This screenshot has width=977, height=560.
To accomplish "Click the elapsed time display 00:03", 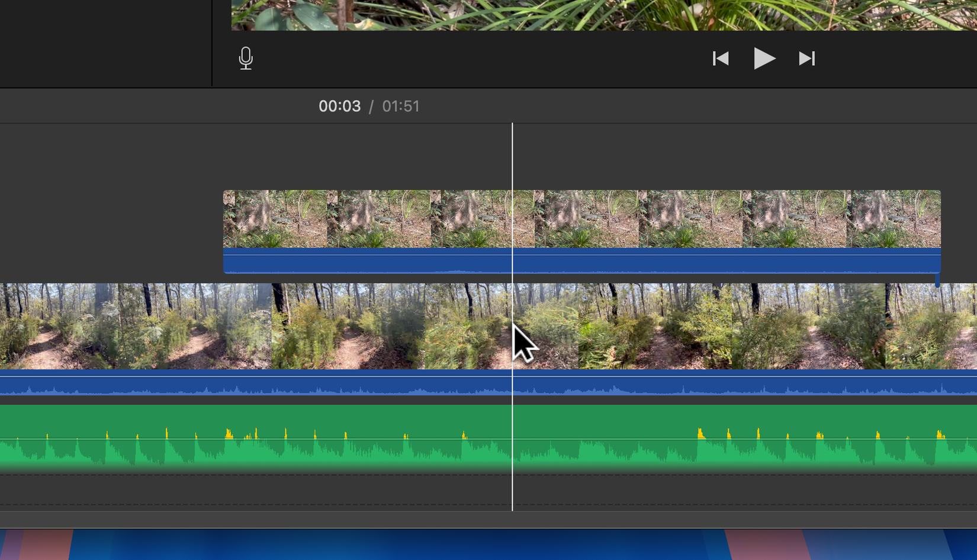I will [340, 106].
